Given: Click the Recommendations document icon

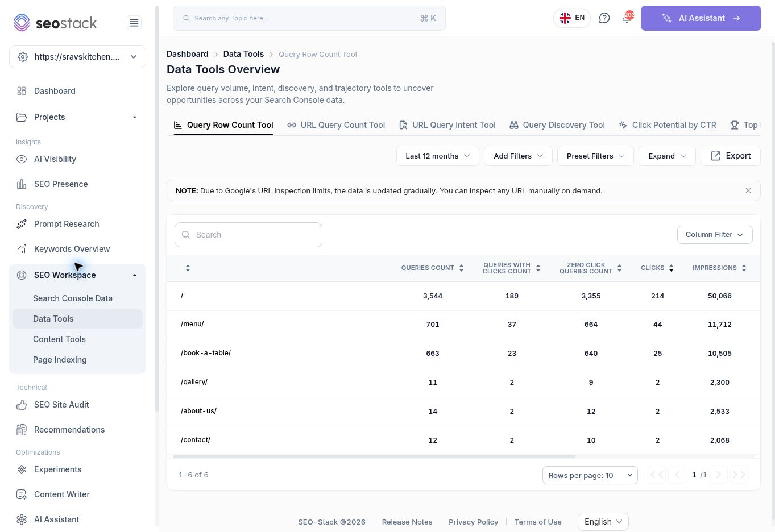Looking at the screenshot, I should [22, 430].
